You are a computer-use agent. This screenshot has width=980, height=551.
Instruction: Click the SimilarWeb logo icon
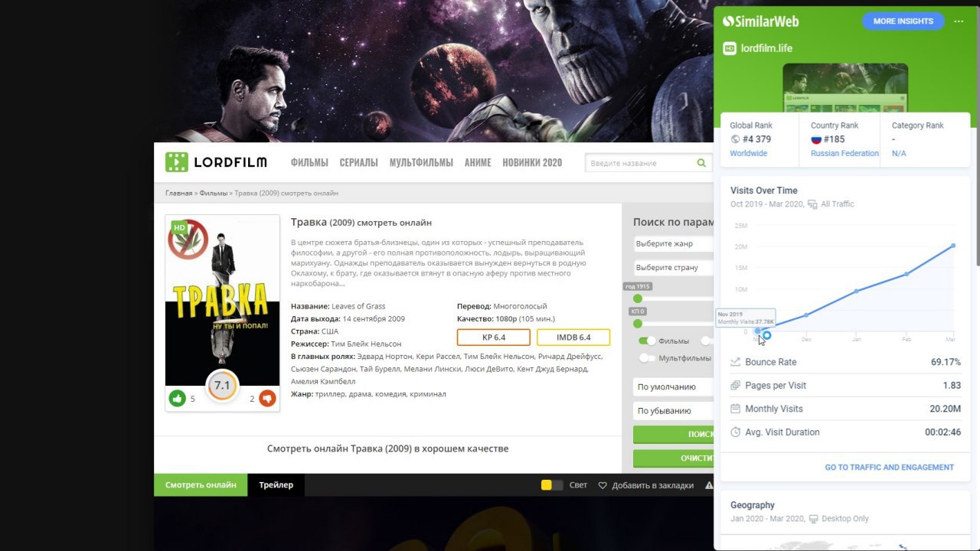[728, 21]
